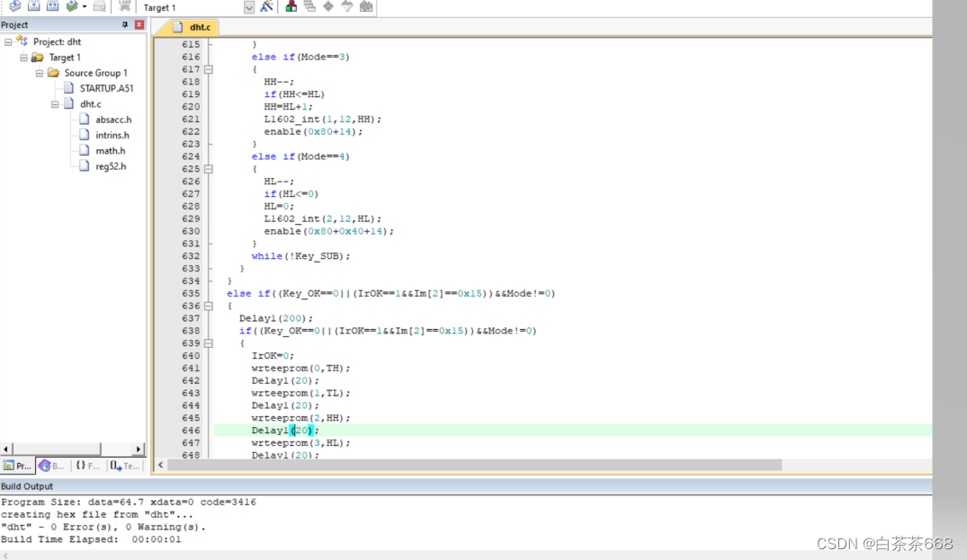Open Manage Project Items colored blocks icon
This screenshot has height=560, width=967.
291,6
